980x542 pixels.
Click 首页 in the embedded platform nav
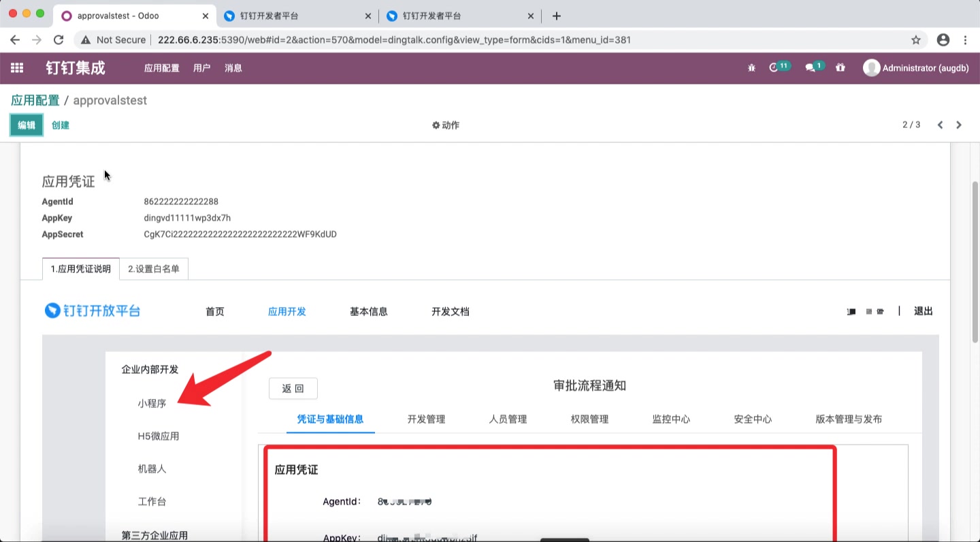point(215,312)
